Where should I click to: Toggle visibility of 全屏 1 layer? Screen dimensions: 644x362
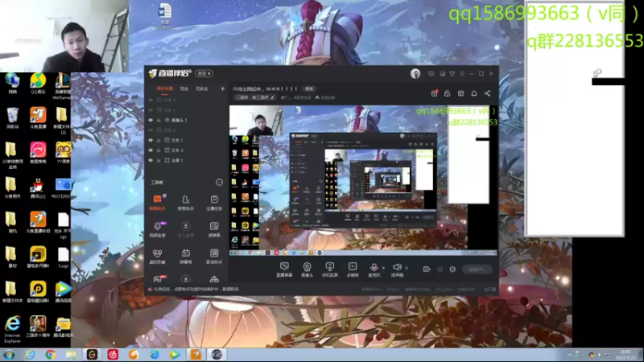151,160
